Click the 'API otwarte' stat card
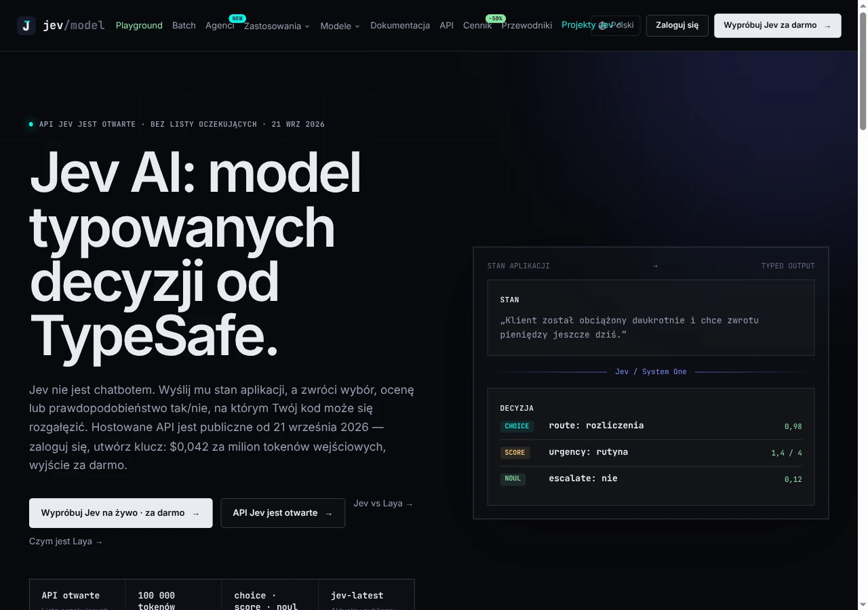The image size is (868, 610). [77, 595]
